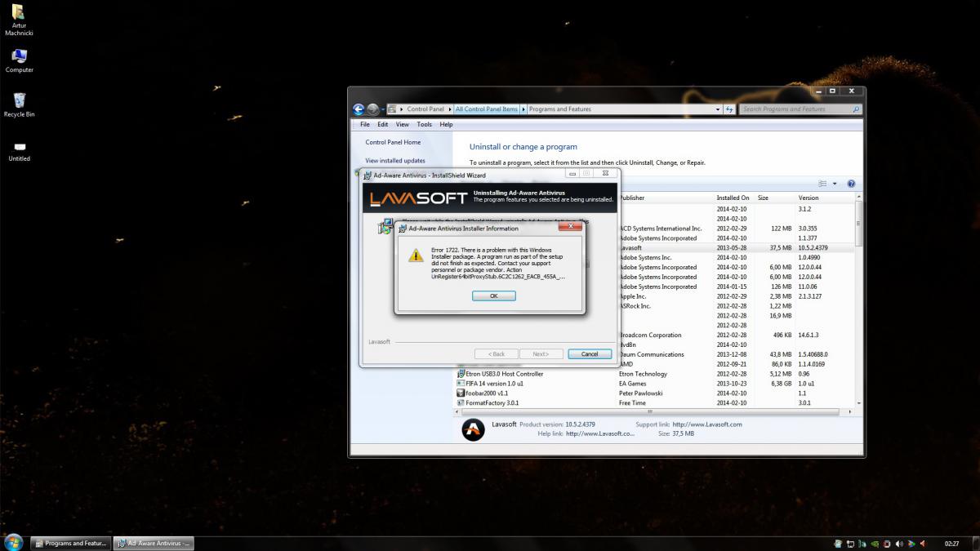Click the Show desktop button on taskbar
This screenshot has height=551, width=980.
pyautogui.click(x=974, y=544)
